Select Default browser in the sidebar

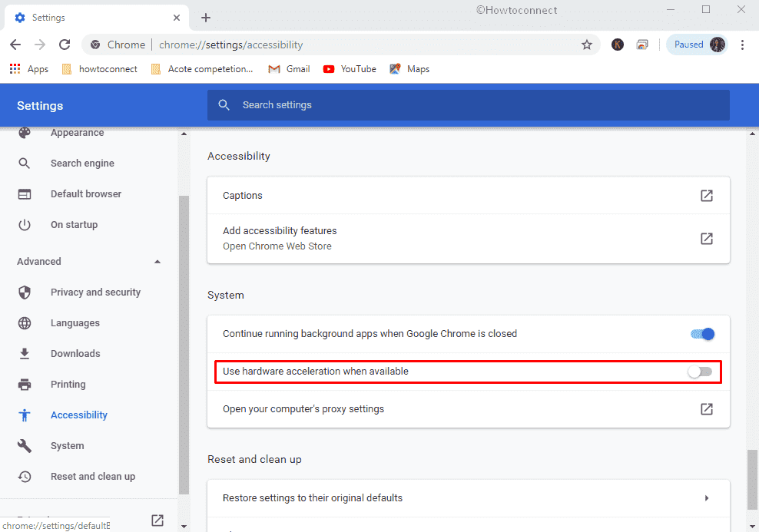pyautogui.click(x=86, y=194)
